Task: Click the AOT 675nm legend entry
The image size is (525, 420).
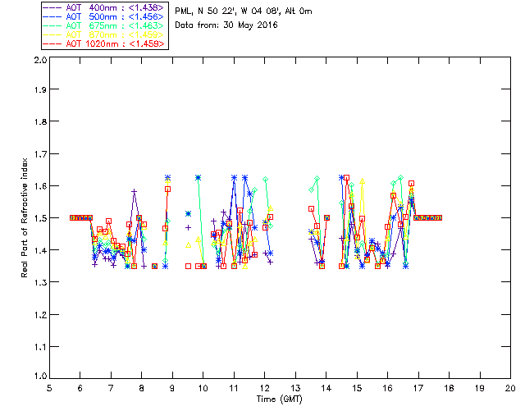Action: click(x=104, y=25)
